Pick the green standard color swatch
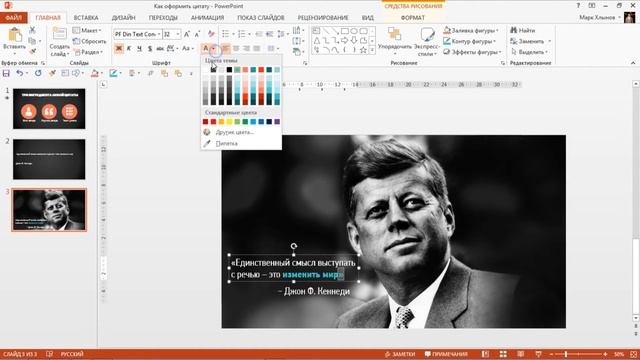This screenshot has width=640, height=360. [245, 122]
